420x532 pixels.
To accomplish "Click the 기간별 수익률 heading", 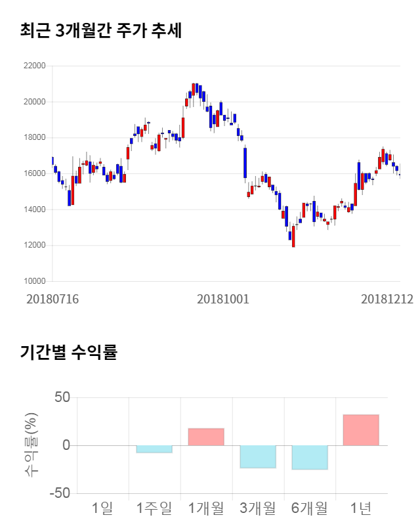I will (69, 352).
